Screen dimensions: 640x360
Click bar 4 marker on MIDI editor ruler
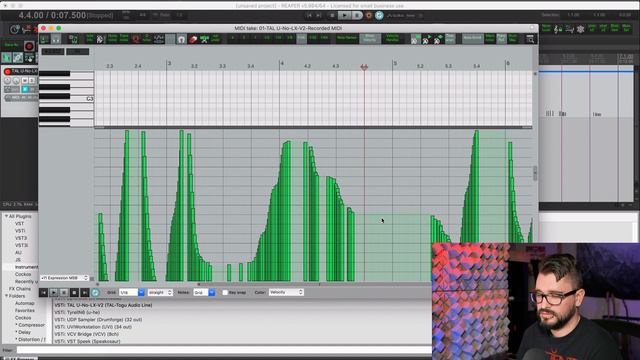click(x=282, y=64)
